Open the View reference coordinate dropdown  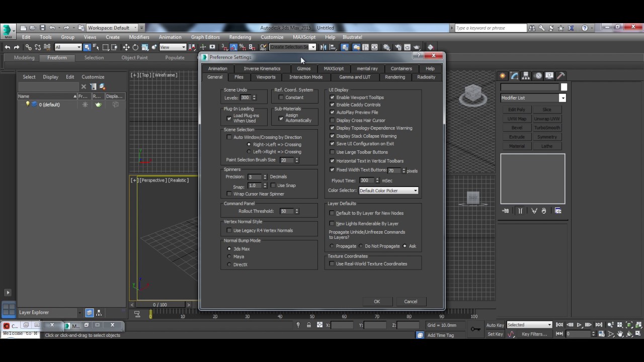coord(173,47)
